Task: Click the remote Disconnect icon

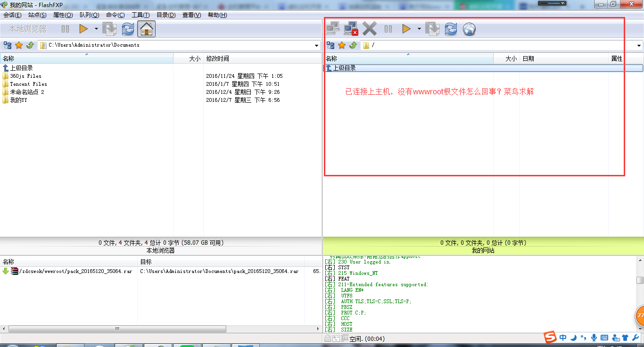Action: click(351, 29)
